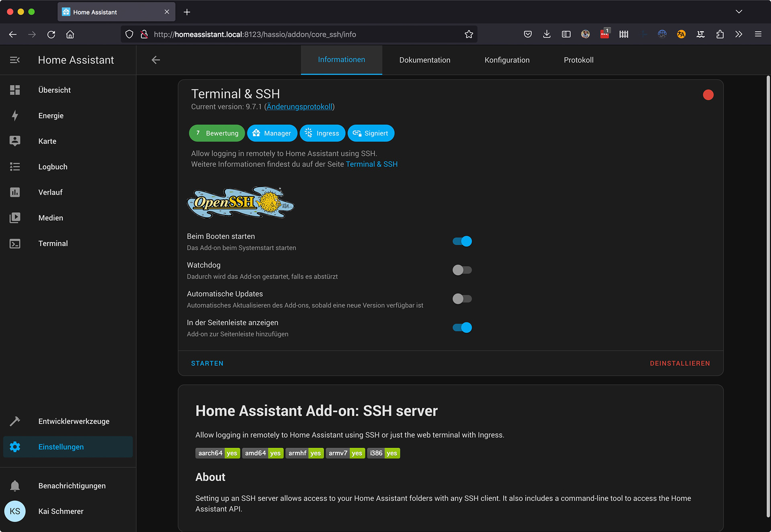771x532 pixels.
Task: Open the Protokoll tab
Action: 578,60
